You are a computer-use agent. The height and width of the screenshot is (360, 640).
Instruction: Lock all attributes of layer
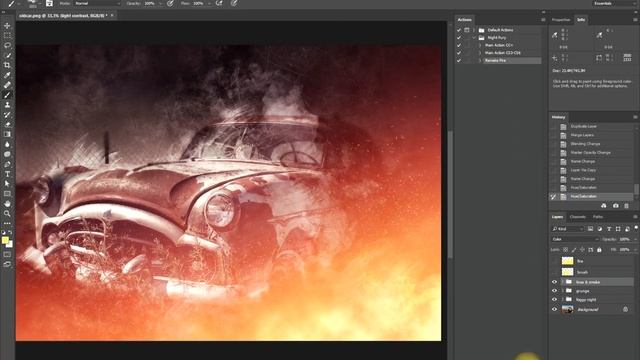[x=599, y=250]
